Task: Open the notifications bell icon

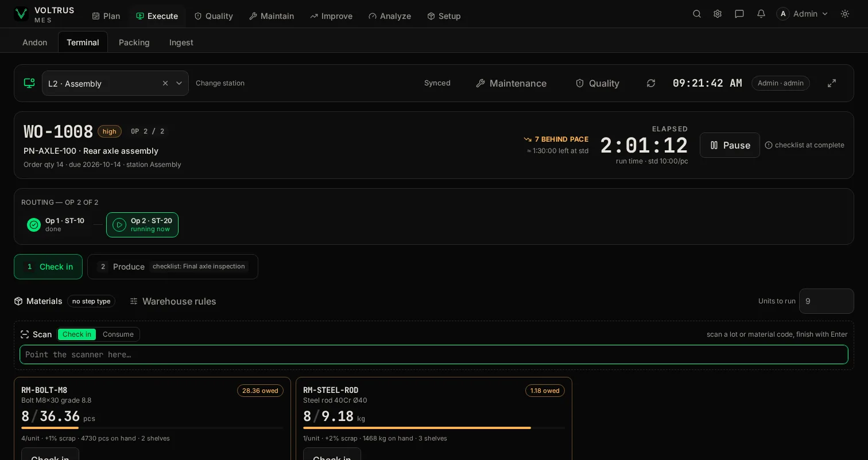Action: point(761,14)
